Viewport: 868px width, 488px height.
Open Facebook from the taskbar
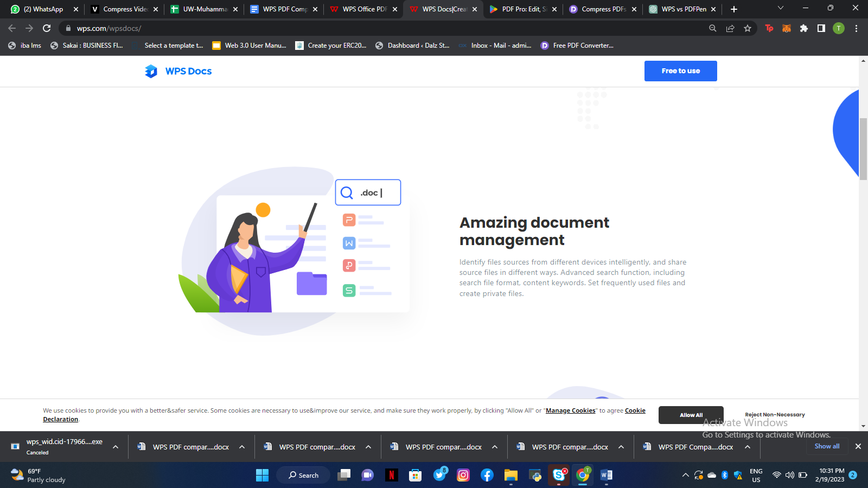click(x=487, y=475)
